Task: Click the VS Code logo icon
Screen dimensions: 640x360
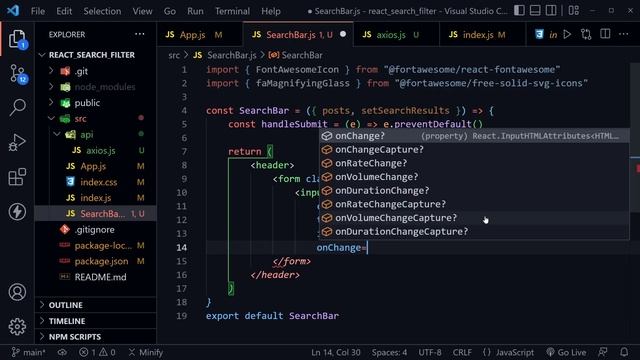Action: (x=13, y=11)
